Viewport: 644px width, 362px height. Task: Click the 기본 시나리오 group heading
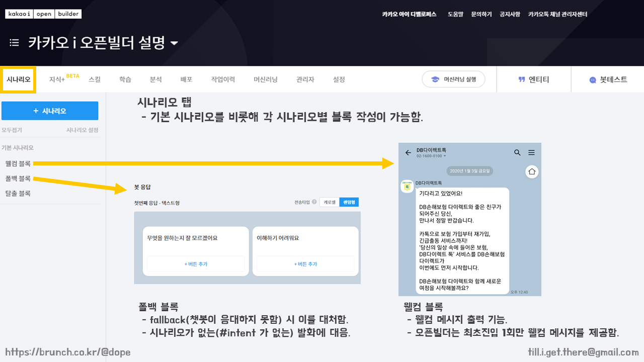coord(18,148)
